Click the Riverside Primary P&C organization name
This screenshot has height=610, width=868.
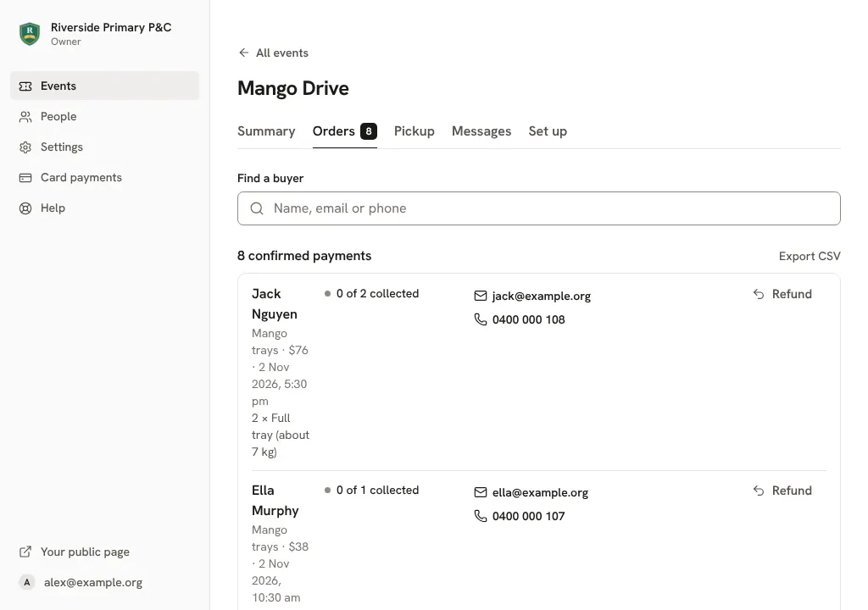(111, 27)
